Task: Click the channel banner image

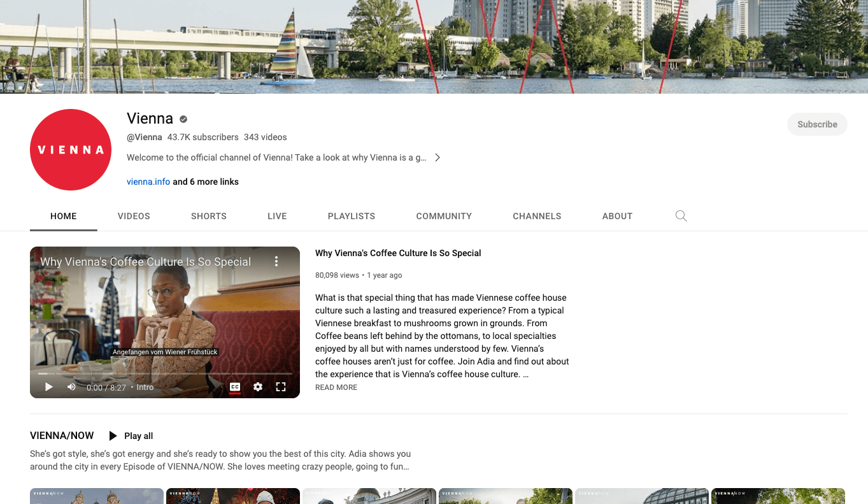Action: click(434, 47)
